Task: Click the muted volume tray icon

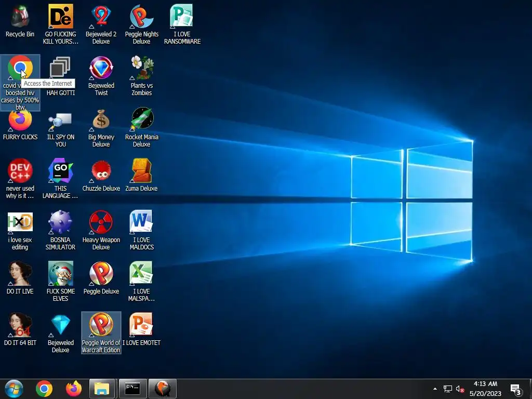Action: [460, 389]
